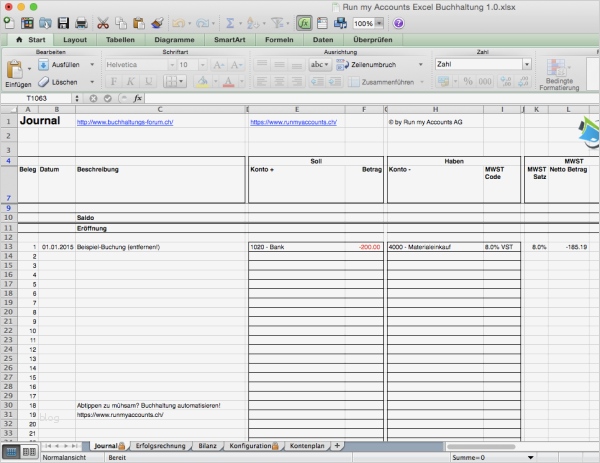Click the AutoSum sigma icon
600x463 pixels.
(x=230, y=23)
